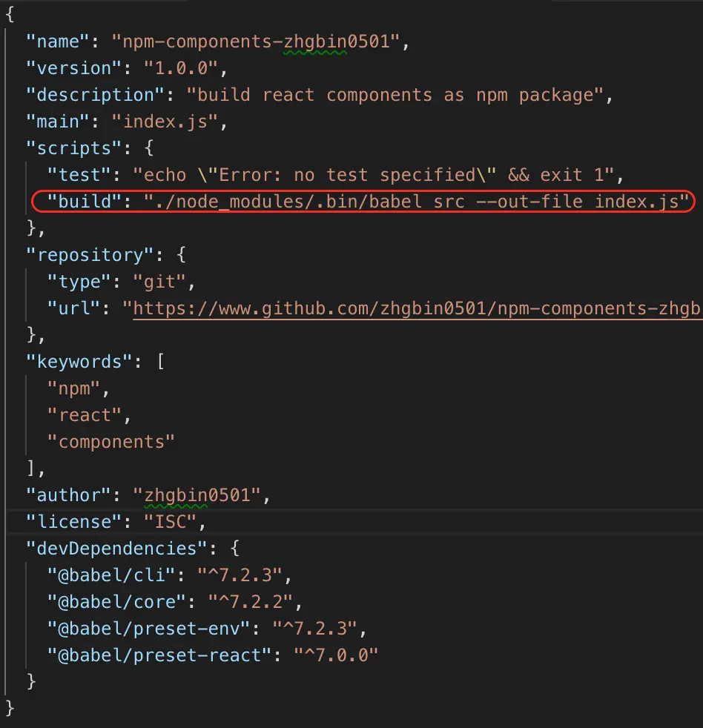Viewport: 703px width, 728px height.
Task: Click the "git" value
Action: coord(159,282)
